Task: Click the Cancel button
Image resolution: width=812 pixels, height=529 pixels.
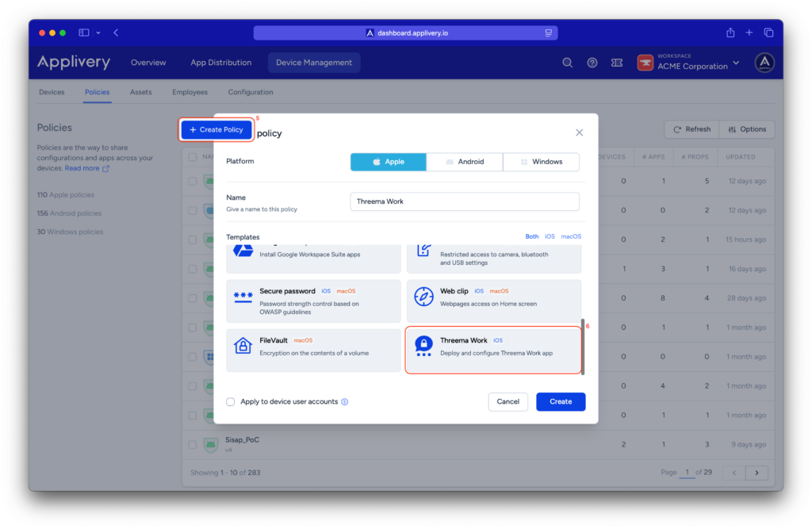Action: pyautogui.click(x=508, y=401)
